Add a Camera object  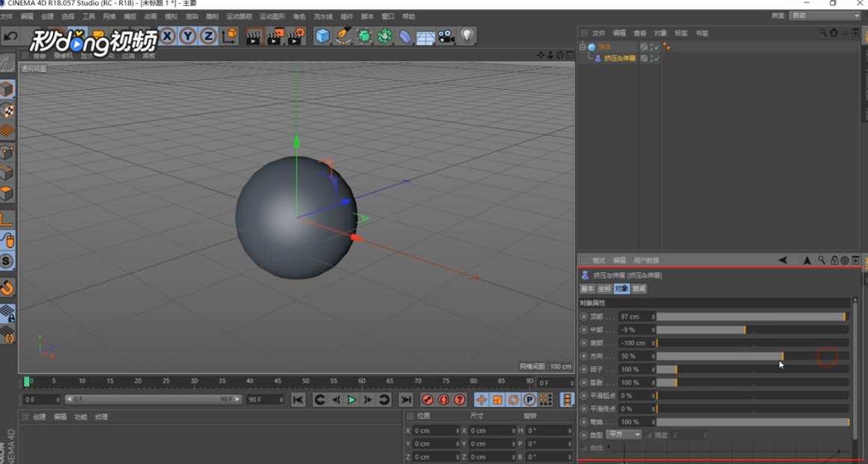(446, 37)
